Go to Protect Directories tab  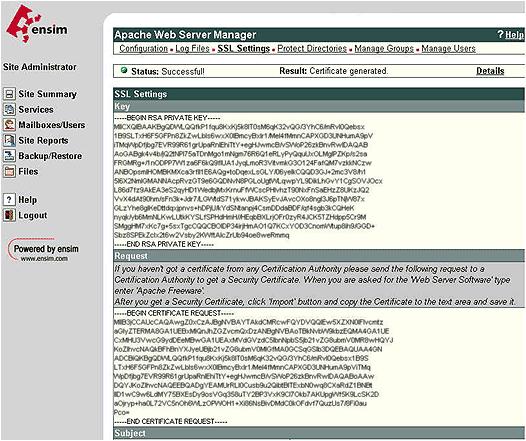click(312, 49)
